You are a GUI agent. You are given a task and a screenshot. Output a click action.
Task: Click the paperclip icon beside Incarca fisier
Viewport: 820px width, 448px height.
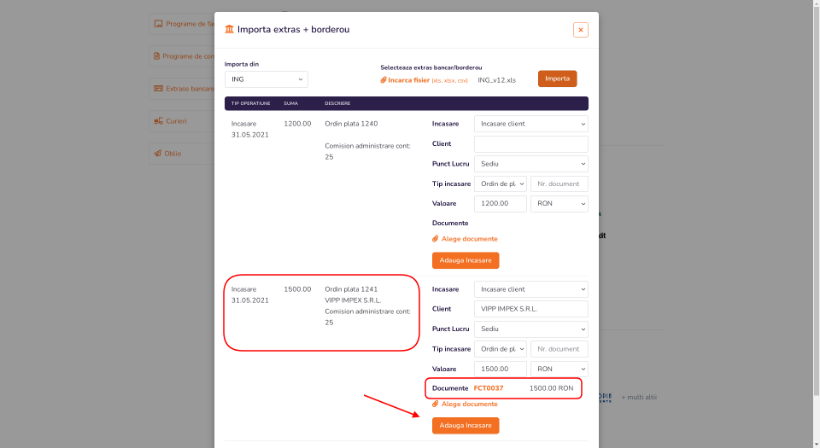[383, 79]
